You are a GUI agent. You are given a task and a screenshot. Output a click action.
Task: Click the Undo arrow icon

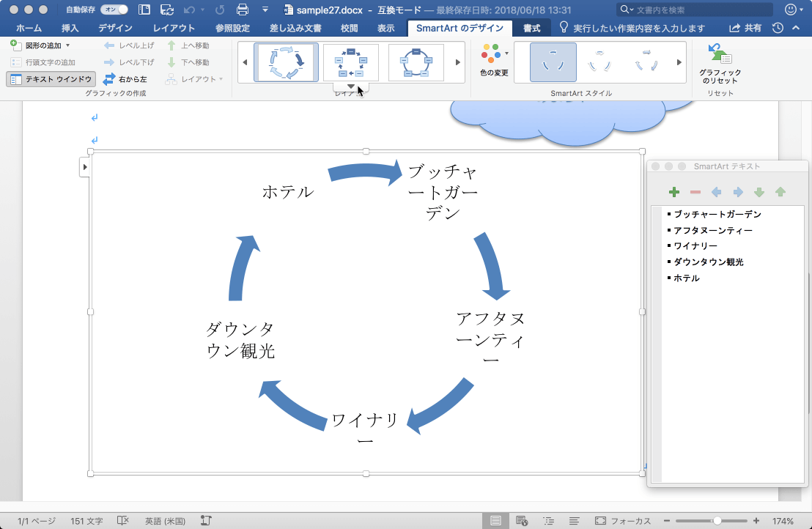pos(189,10)
